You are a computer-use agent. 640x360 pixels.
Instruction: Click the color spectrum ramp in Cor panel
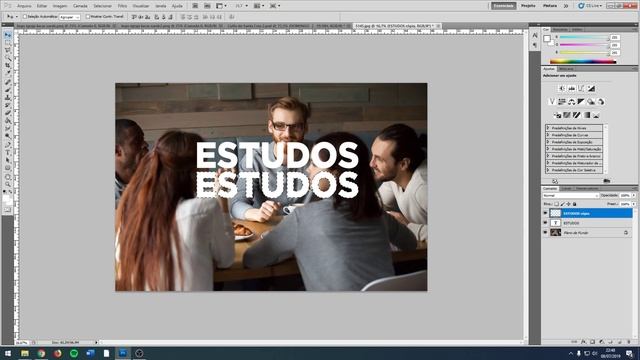583,62
